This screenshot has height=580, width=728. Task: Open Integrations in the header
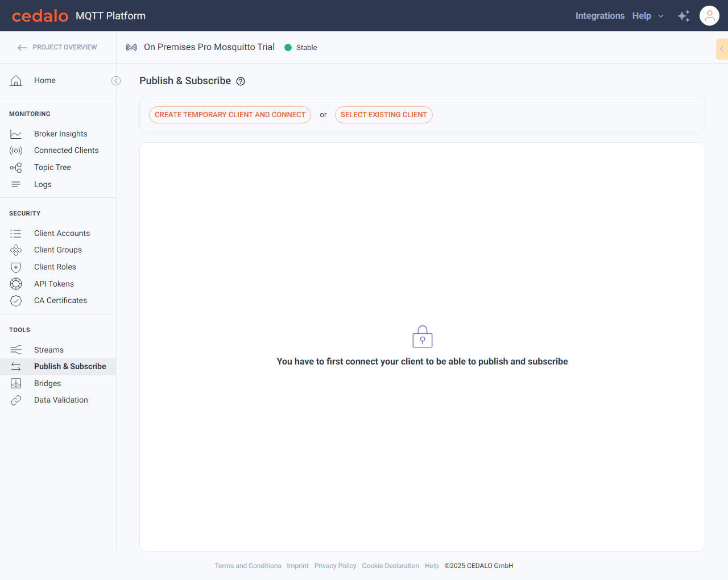coord(600,16)
